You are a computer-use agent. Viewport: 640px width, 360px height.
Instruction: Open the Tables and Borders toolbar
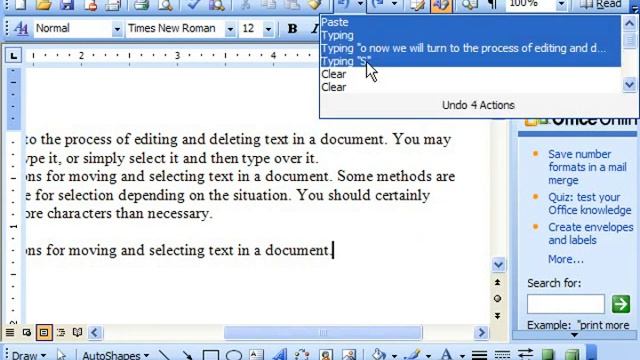click(418, 4)
